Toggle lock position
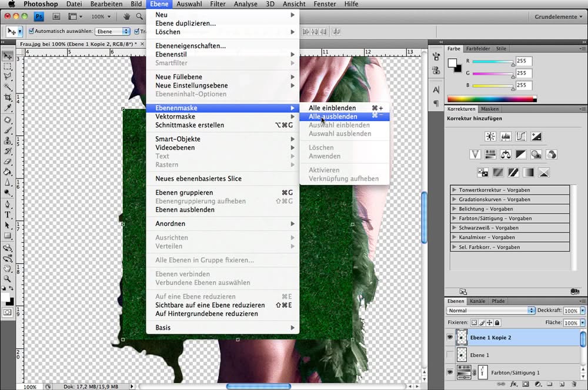The image size is (588, 390). coord(489,322)
